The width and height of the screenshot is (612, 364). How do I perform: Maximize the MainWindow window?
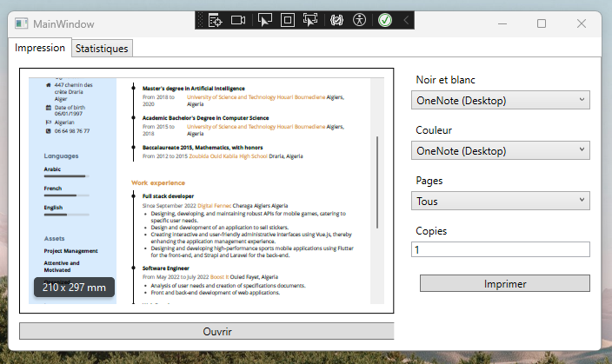pos(542,23)
